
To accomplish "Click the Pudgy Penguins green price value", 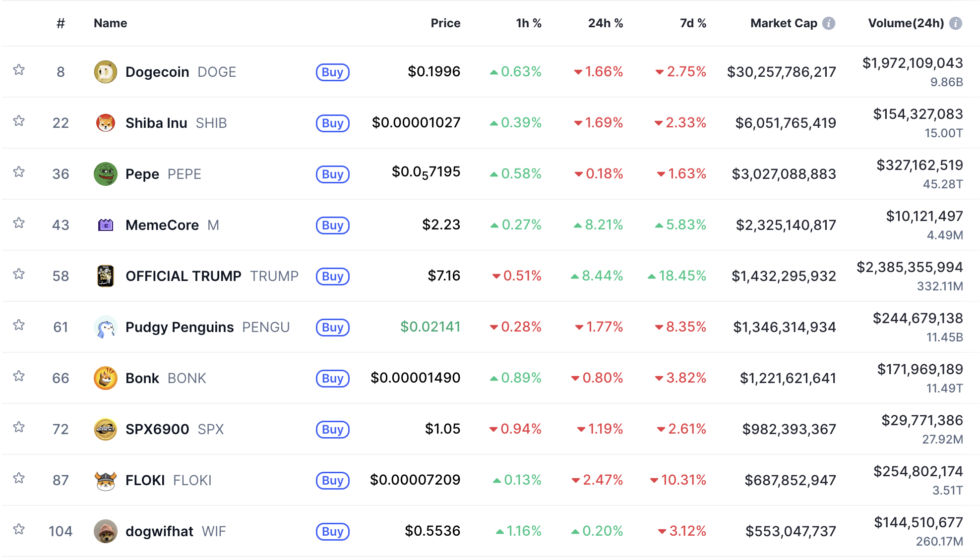I will (430, 327).
